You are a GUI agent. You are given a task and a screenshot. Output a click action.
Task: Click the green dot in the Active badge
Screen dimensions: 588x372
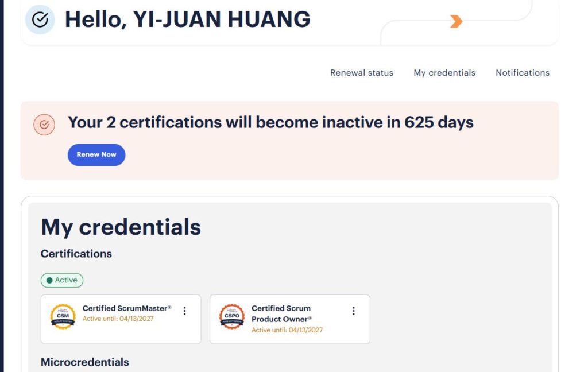(49, 280)
